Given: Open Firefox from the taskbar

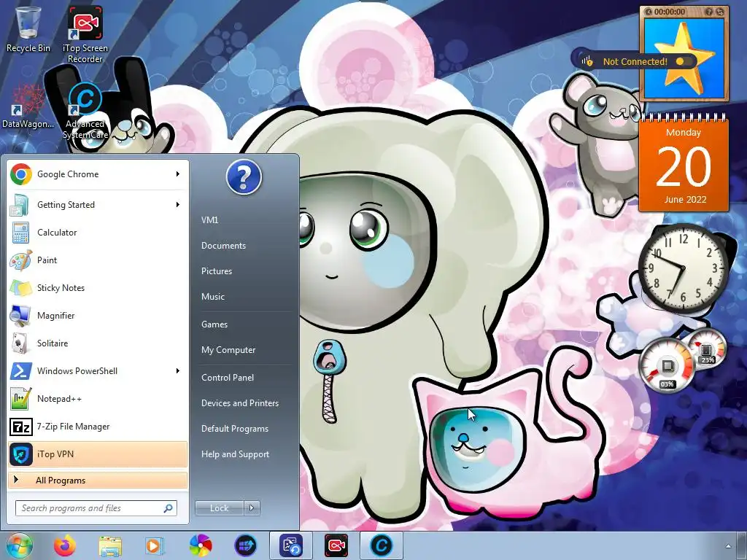Looking at the screenshot, I should click(x=65, y=545).
